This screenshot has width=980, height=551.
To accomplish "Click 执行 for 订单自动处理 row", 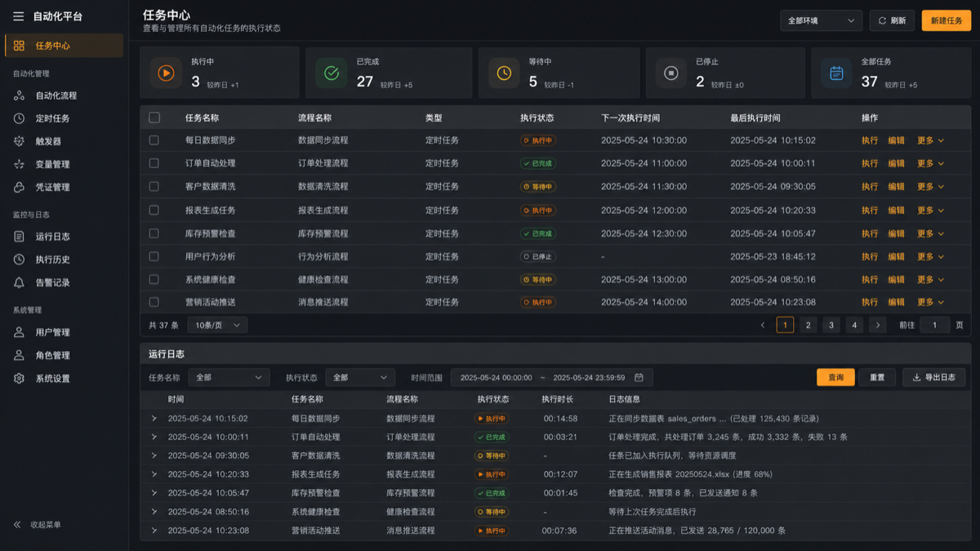I will click(x=870, y=163).
